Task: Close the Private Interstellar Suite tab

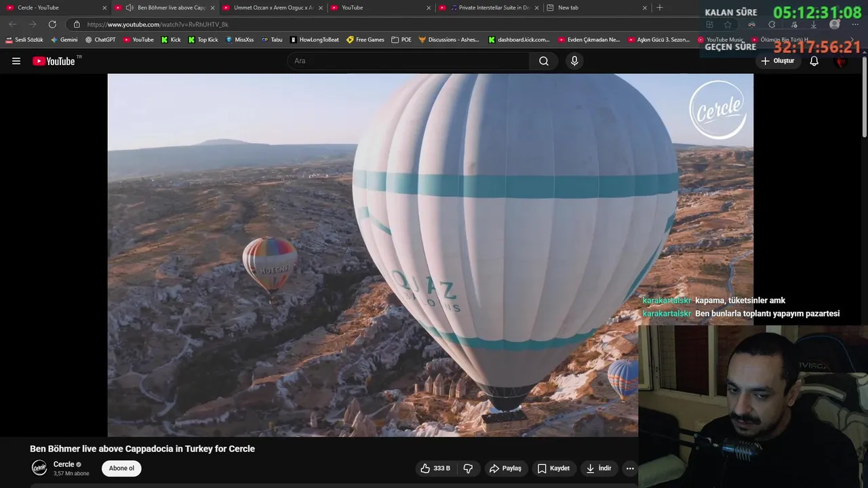Action: point(537,7)
